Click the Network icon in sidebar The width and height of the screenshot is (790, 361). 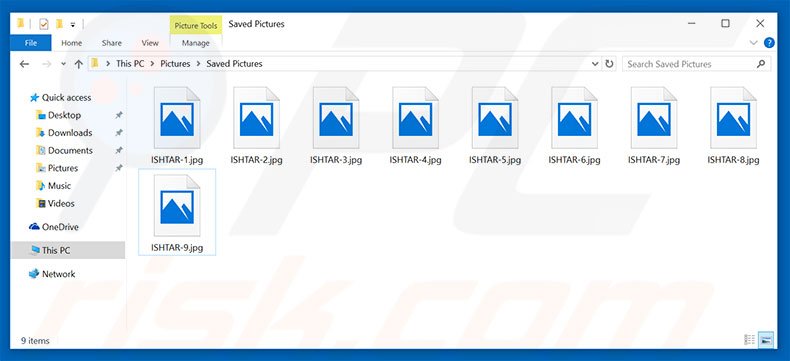[x=34, y=274]
